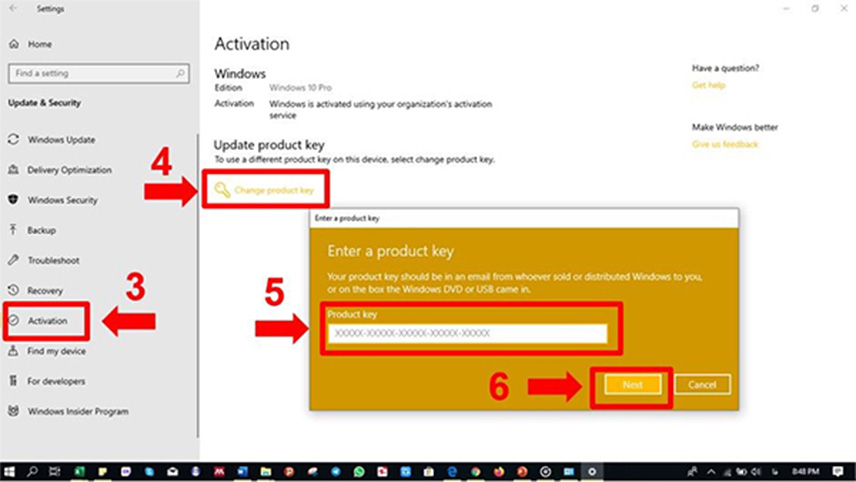Click the Update & Security heading
The height and width of the screenshot is (482, 856).
pos(44,103)
